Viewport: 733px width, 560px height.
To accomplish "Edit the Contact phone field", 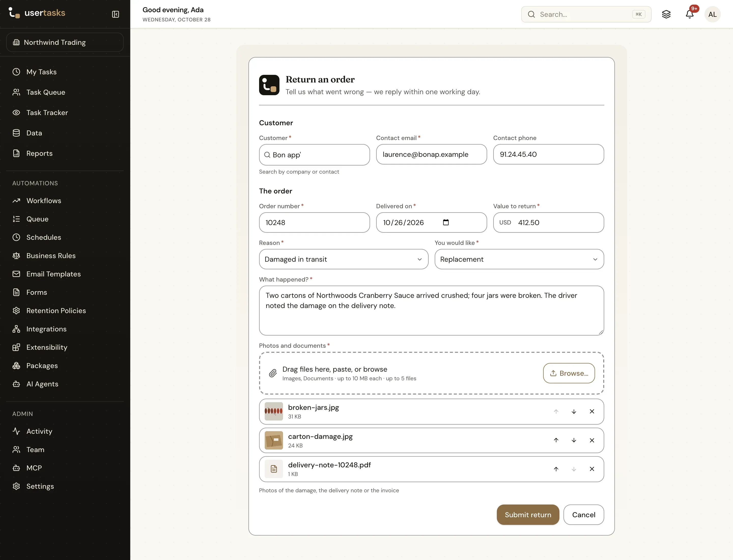I will click(x=548, y=154).
